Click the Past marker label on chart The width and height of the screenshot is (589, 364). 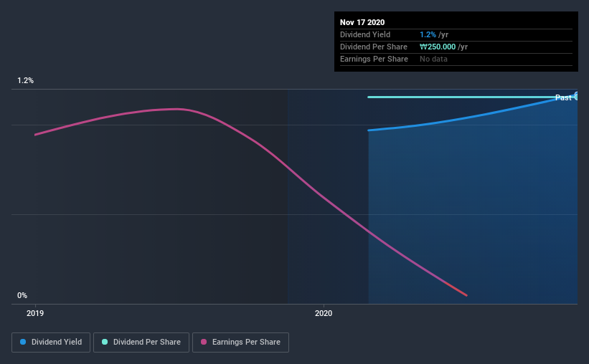pyautogui.click(x=563, y=97)
